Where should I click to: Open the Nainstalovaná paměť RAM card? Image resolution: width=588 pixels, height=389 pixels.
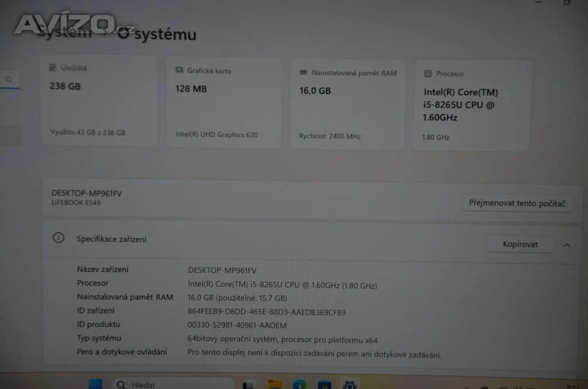348,104
